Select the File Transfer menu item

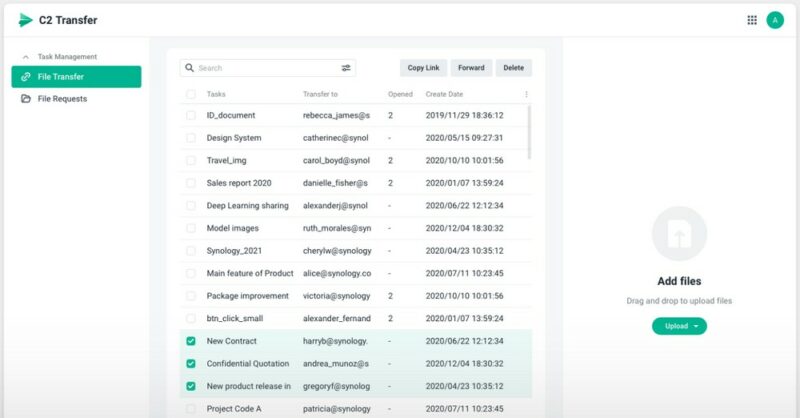pyautogui.click(x=77, y=77)
